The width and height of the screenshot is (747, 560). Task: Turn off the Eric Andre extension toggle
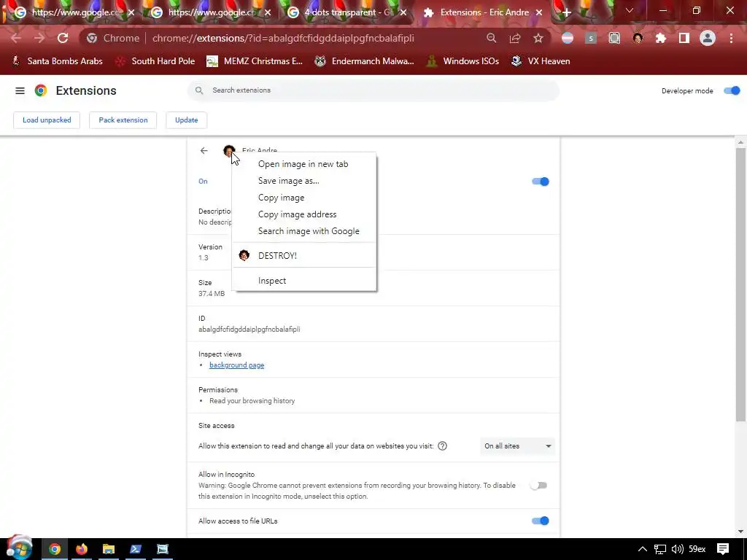(541, 182)
